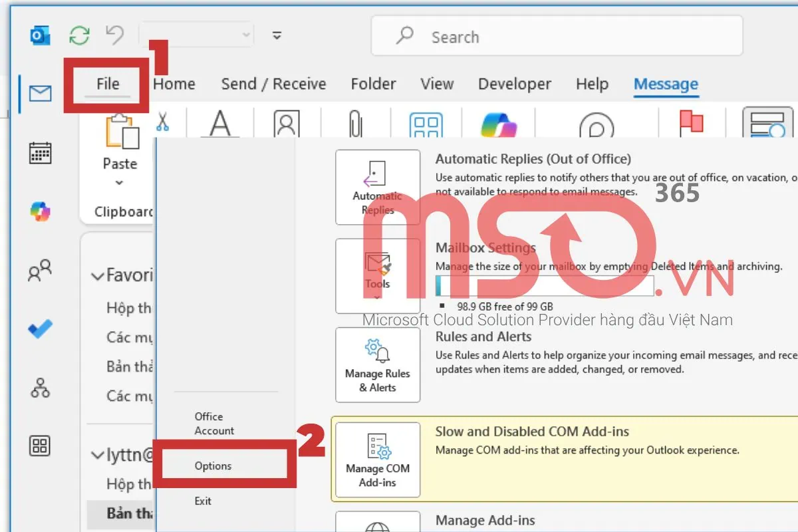This screenshot has height=532, width=798.
Task: Switch to the Developer ribbon tab
Action: coord(514,84)
